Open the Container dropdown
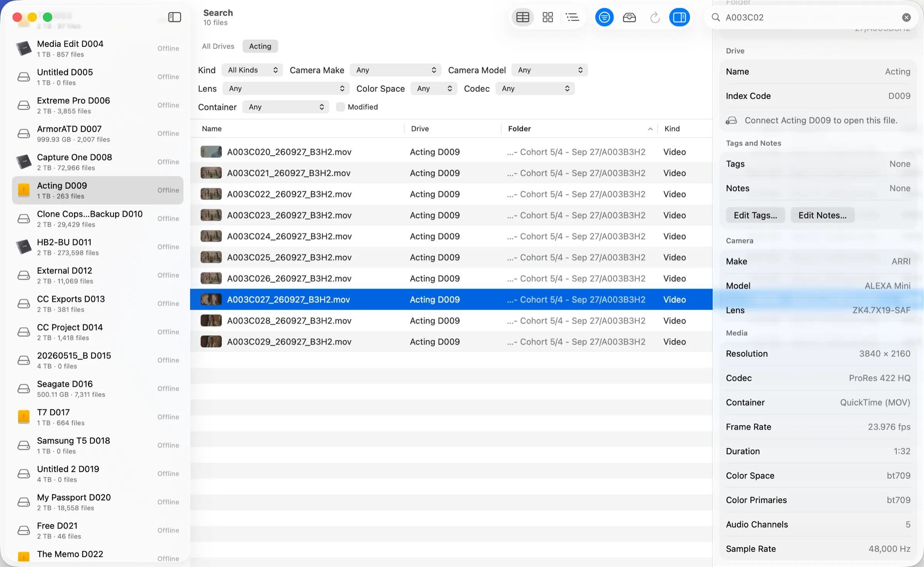The width and height of the screenshot is (924, 567). coord(286,107)
